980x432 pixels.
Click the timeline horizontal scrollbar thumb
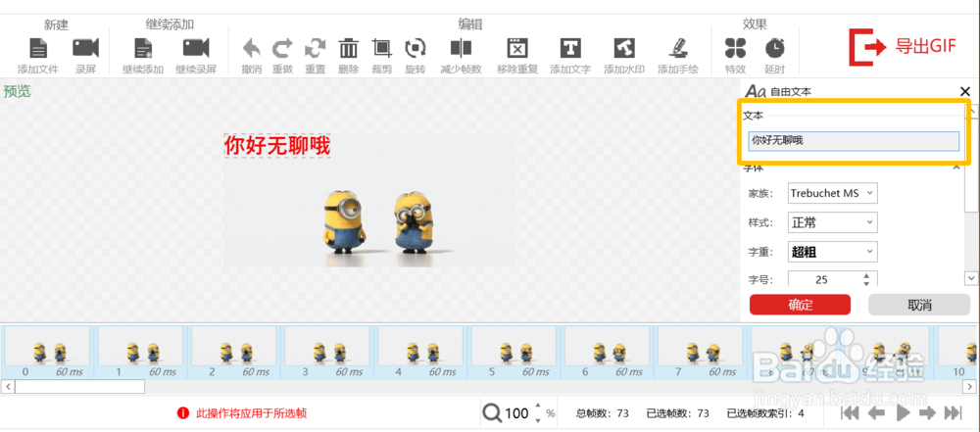79,387
